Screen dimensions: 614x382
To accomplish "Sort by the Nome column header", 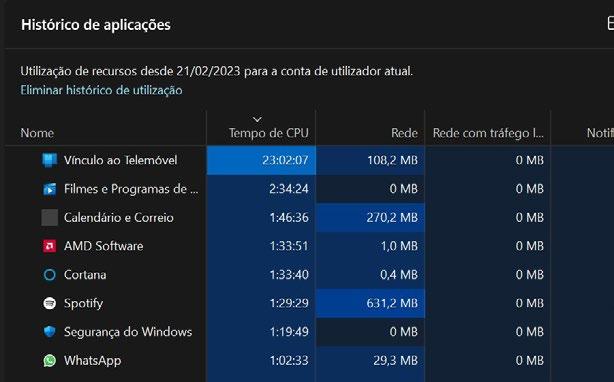I will (37, 133).
